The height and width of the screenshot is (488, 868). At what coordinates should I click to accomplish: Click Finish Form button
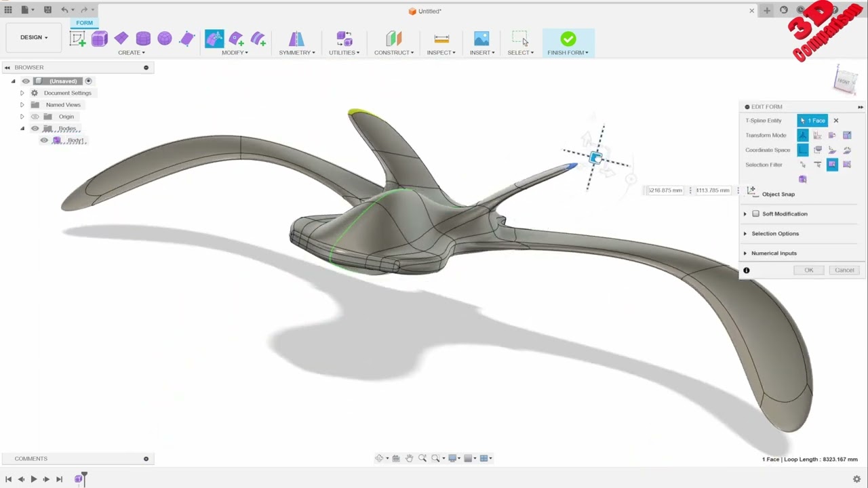(568, 43)
